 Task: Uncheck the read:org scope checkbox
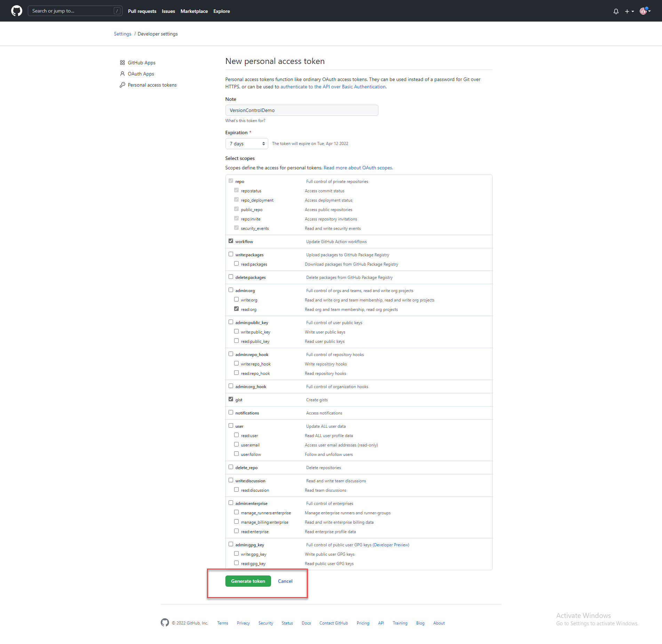coord(236,309)
